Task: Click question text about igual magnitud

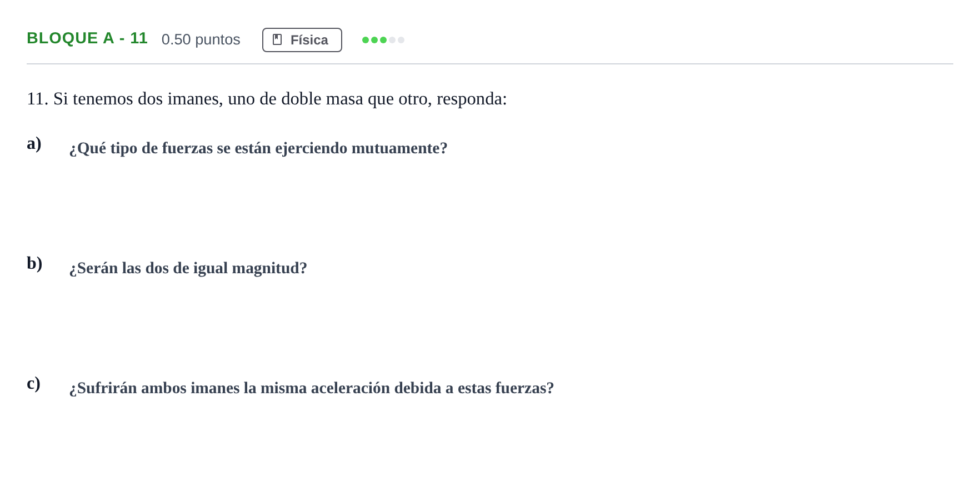Action: (188, 268)
